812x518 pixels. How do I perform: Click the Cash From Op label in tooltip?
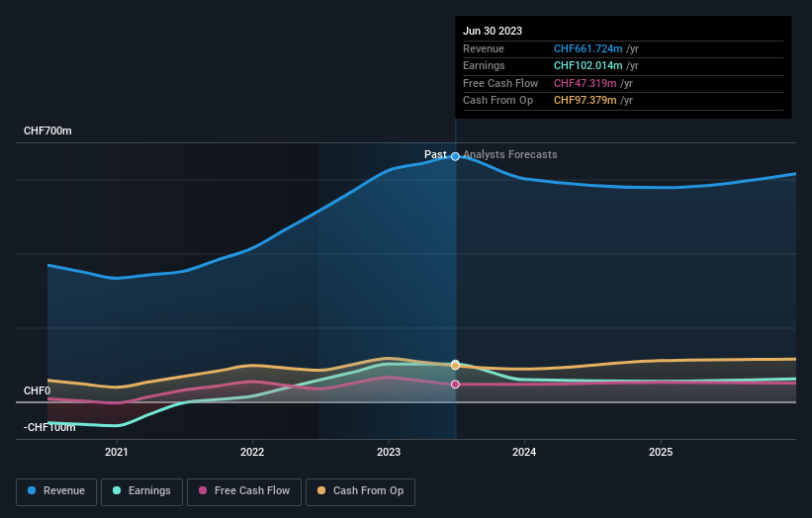(x=497, y=101)
